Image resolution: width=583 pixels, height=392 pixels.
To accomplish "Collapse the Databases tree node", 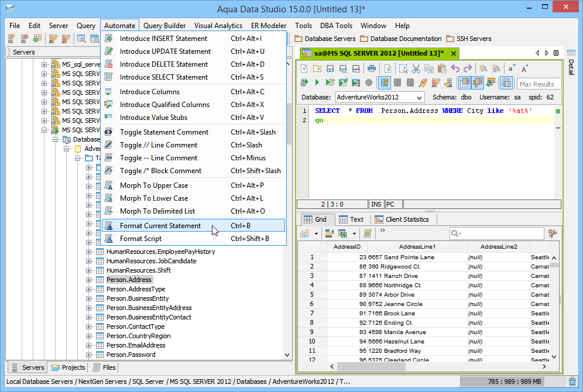I will [55, 139].
